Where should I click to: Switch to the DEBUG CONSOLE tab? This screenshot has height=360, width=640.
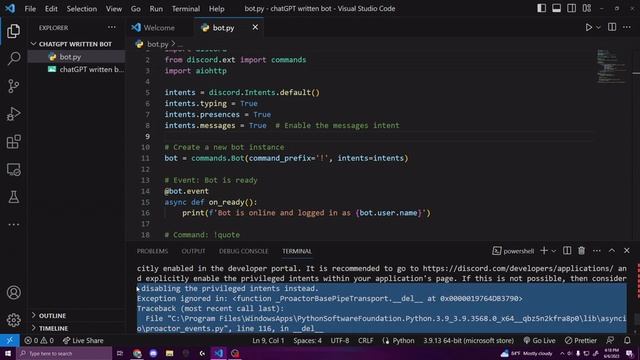[x=243, y=251]
